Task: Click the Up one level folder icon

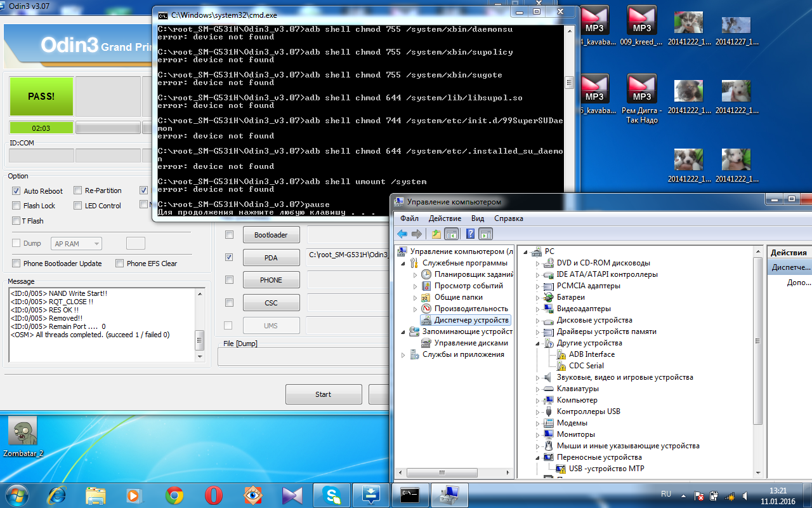Action: (436, 234)
